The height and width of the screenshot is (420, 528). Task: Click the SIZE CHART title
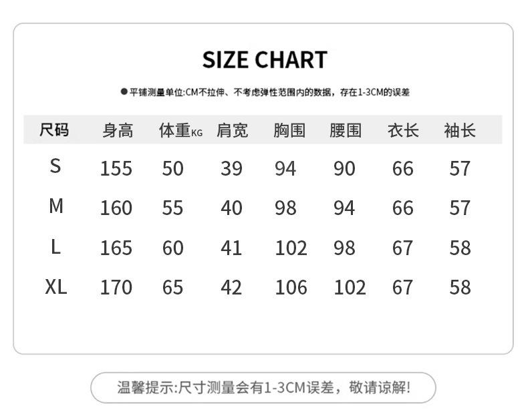[265, 60]
